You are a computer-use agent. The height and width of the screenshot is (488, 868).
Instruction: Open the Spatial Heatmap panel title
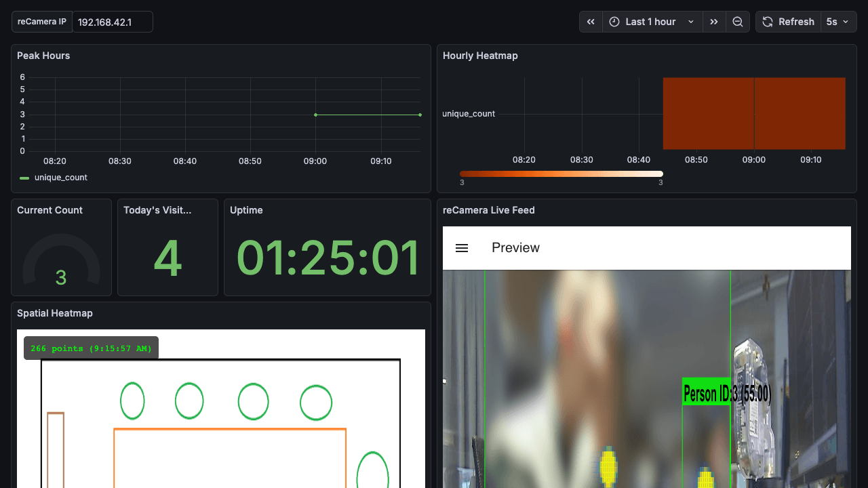(x=55, y=313)
